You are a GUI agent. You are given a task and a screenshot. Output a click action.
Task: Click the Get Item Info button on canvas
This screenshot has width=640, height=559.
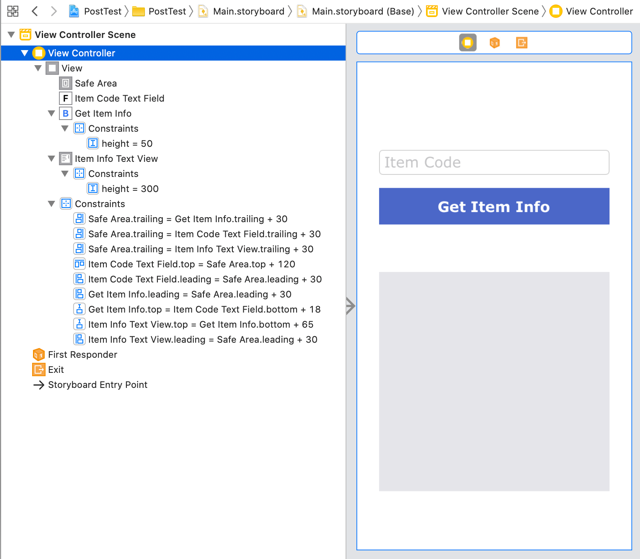(494, 206)
